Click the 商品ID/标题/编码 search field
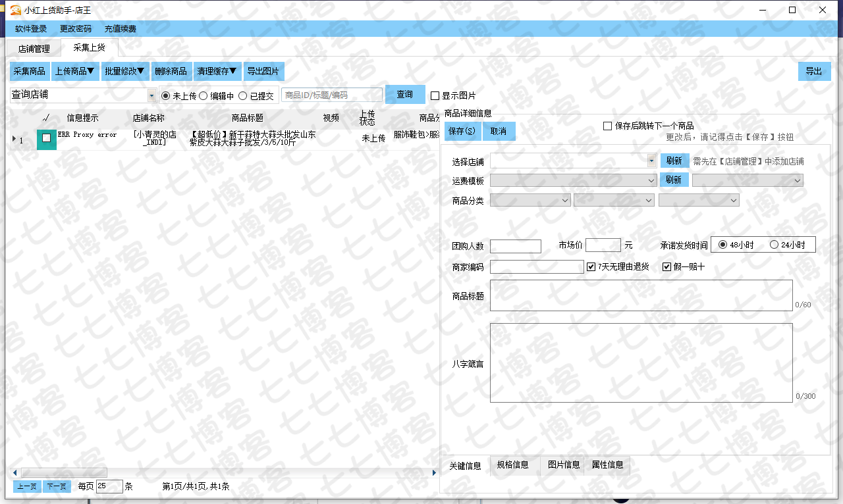Viewport: 843px width, 504px height. pyautogui.click(x=332, y=95)
